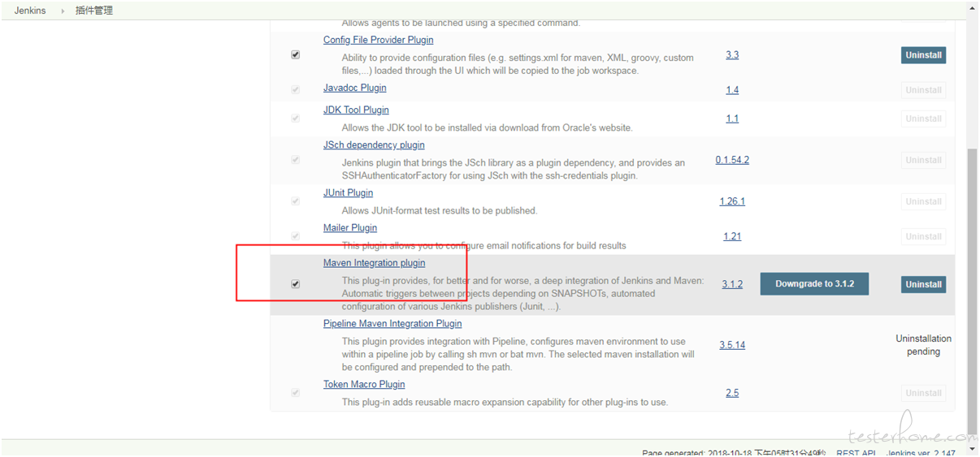Open JSch dependency plugin link
The height and width of the screenshot is (457, 980).
(374, 144)
